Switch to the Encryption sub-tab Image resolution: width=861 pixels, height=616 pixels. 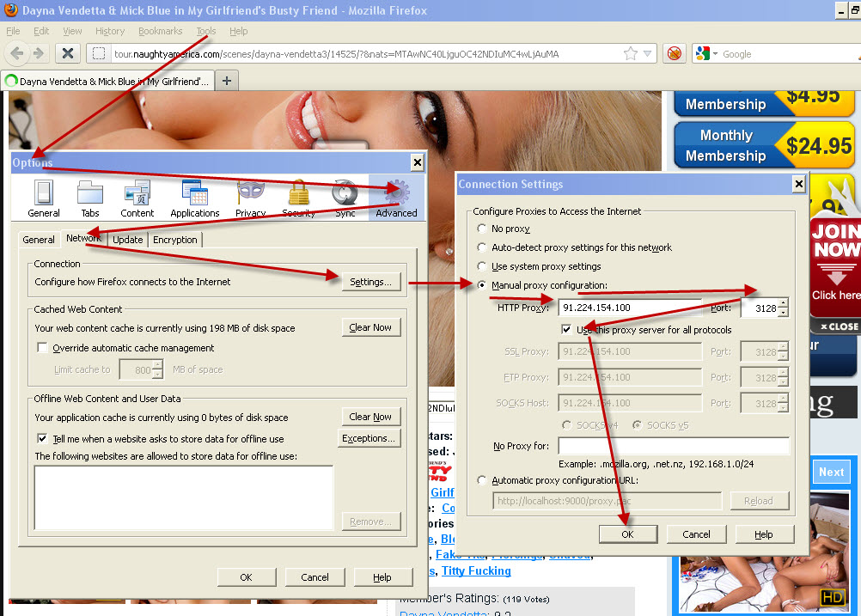click(175, 240)
